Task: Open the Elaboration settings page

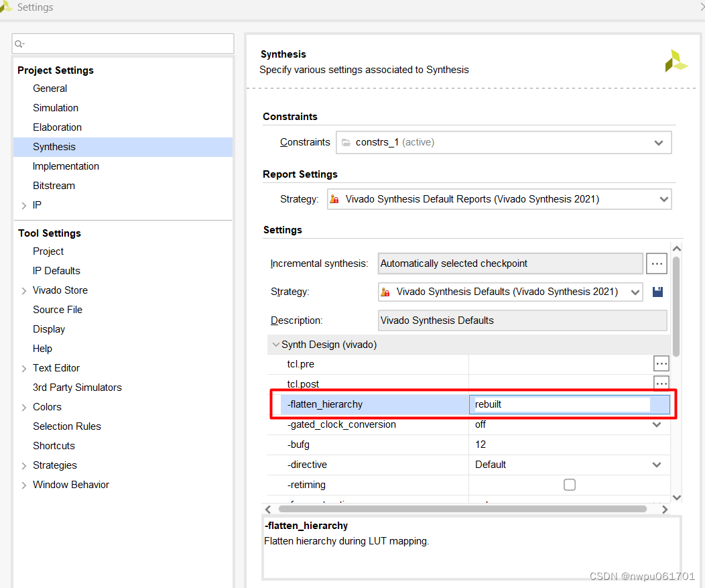Action: pyautogui.click(x=57, y=127)
